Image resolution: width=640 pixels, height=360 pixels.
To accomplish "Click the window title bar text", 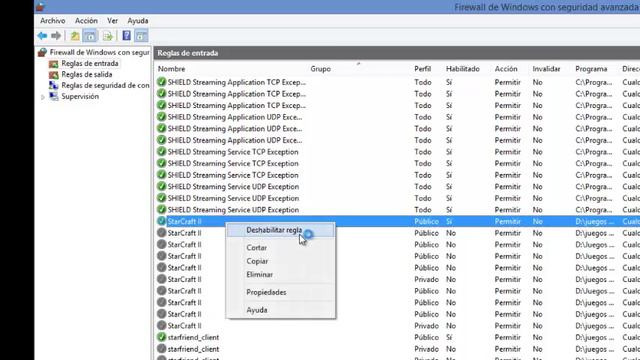I will click(x=547, y=7).
